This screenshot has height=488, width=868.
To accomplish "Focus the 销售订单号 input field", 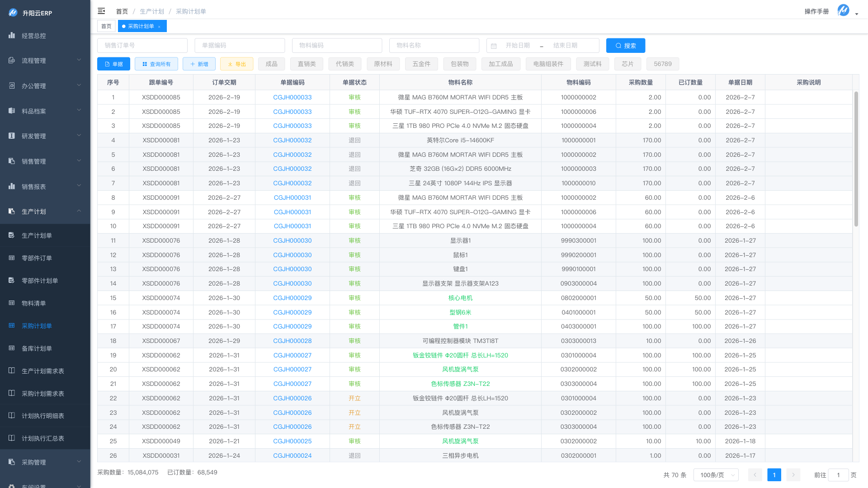I will (x=142, y=46).
